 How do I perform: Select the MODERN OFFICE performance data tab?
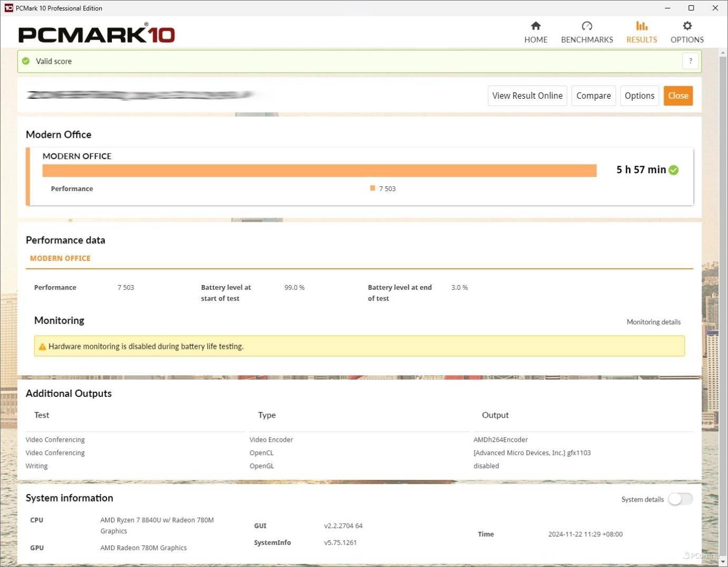60,258
